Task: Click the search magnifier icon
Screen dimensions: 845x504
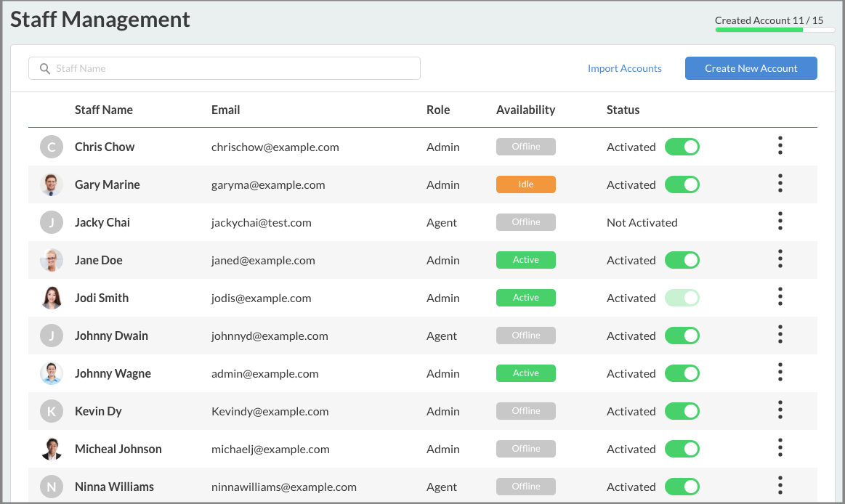Action: click(x=45, y=69)
